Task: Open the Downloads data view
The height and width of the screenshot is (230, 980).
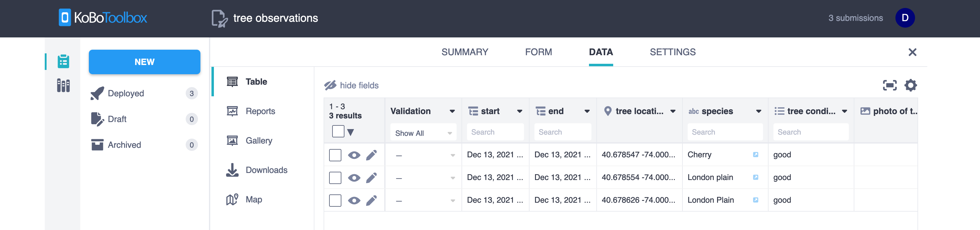Action: 266,170
